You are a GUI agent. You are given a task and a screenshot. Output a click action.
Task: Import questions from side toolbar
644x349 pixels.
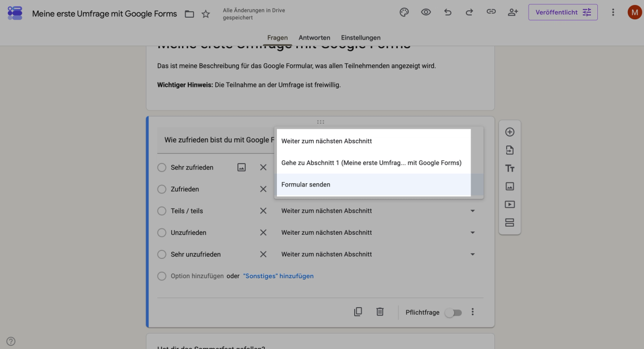point(510,150)
